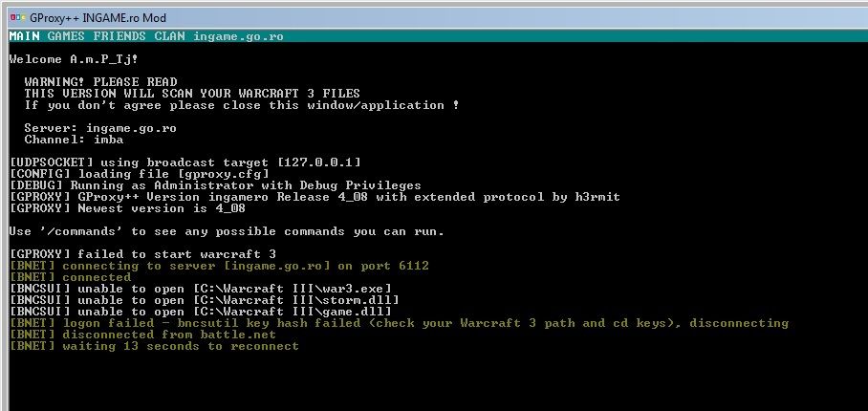Image resolution: width=868 pixels, height=411 pixels.
Task: Switch to the MAIN tab
Action: click(24, 36)
